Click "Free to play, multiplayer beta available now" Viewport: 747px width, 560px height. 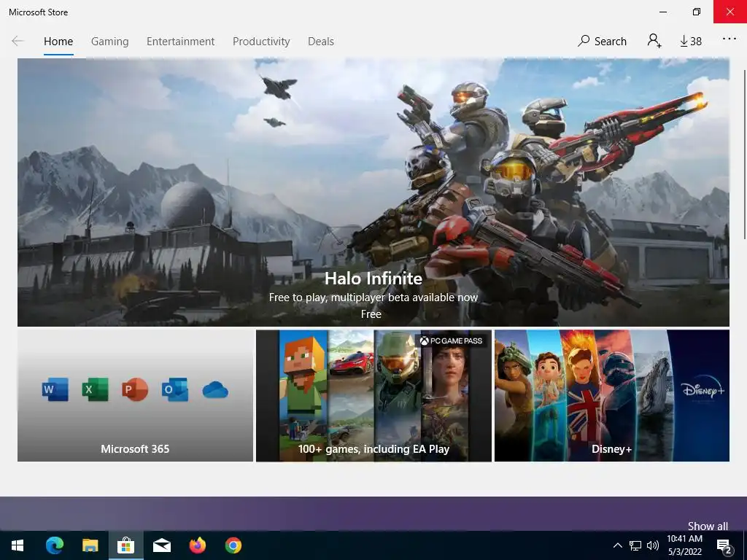click(373, 297)
